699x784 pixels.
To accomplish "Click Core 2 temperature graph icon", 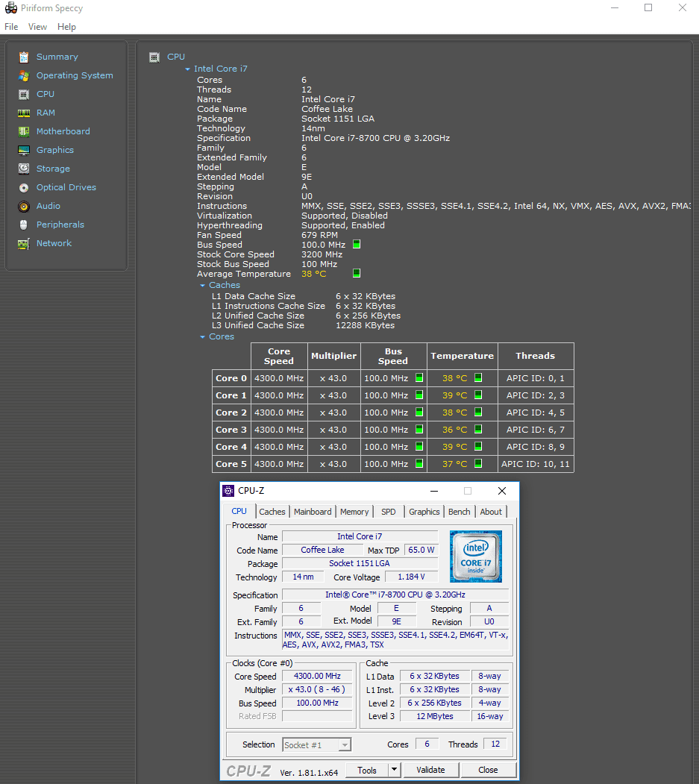I will point(478,412).
